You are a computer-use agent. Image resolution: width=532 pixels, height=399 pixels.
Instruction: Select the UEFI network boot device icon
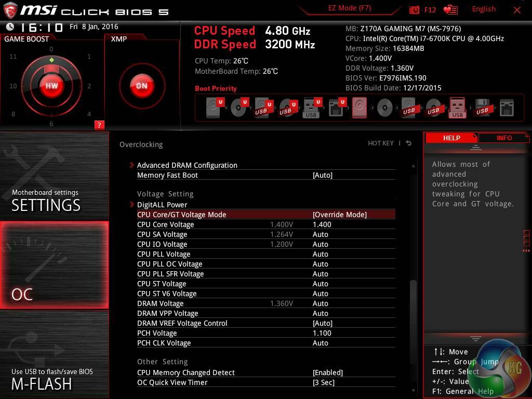(x=337, y=108)
